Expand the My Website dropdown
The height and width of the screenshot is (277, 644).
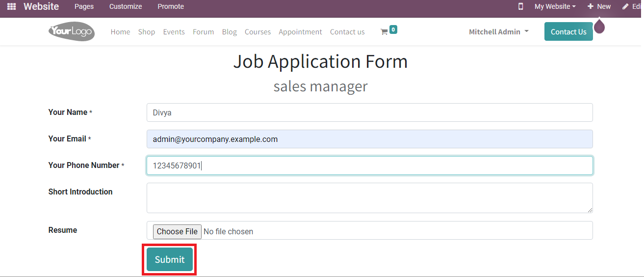pyautogui.click(x=555, y=6)
